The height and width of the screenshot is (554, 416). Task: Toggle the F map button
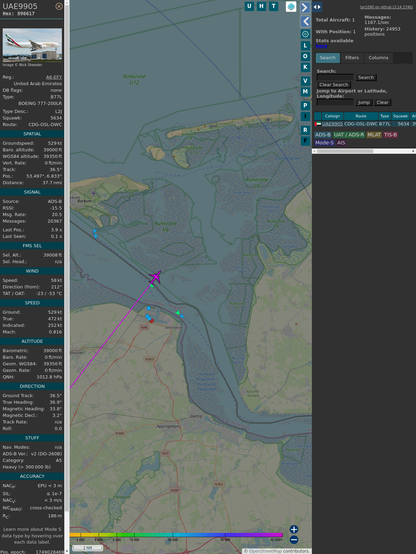305,141
